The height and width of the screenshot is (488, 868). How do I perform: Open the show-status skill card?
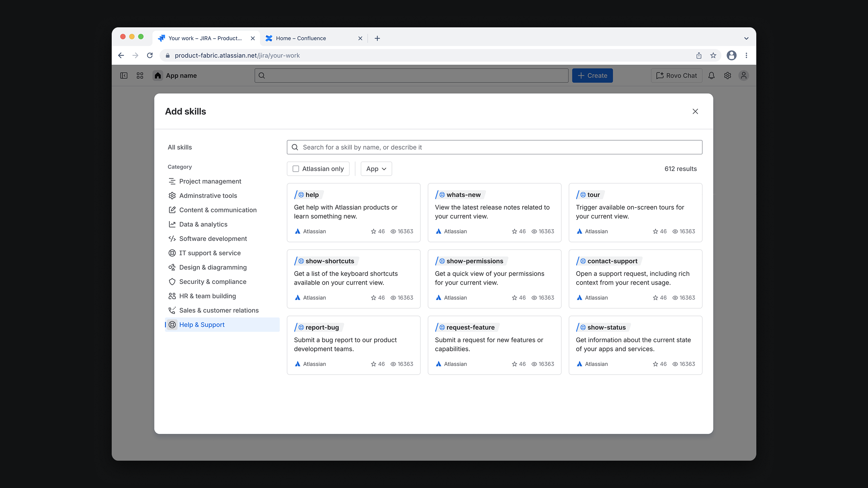click(x=635, y=345)
